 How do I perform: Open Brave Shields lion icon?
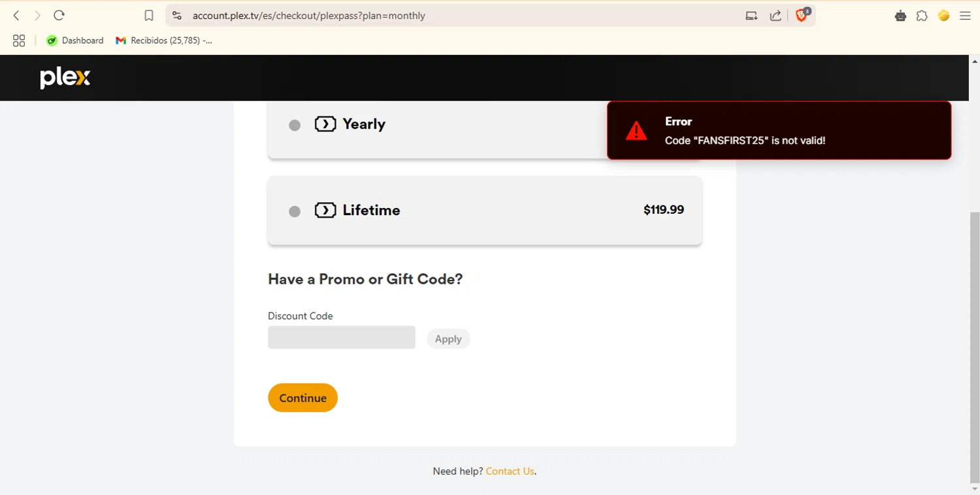[x=803, y=14]
